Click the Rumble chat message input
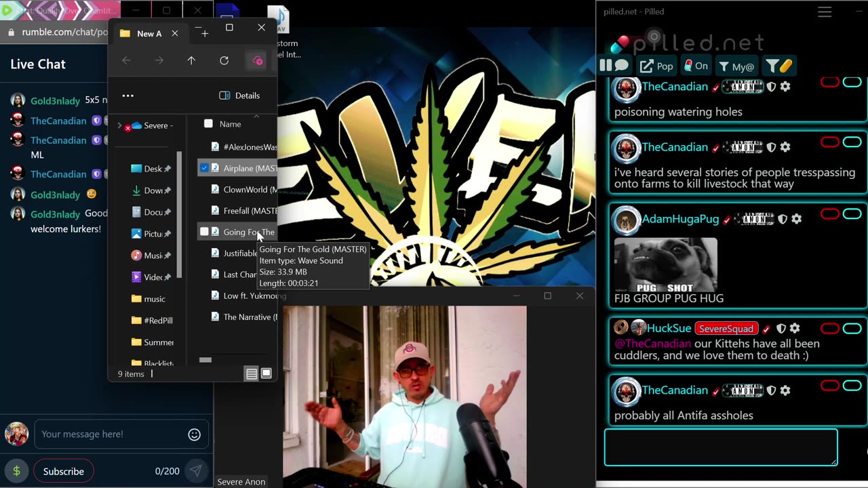868x488 pixels. click(112, 434)
